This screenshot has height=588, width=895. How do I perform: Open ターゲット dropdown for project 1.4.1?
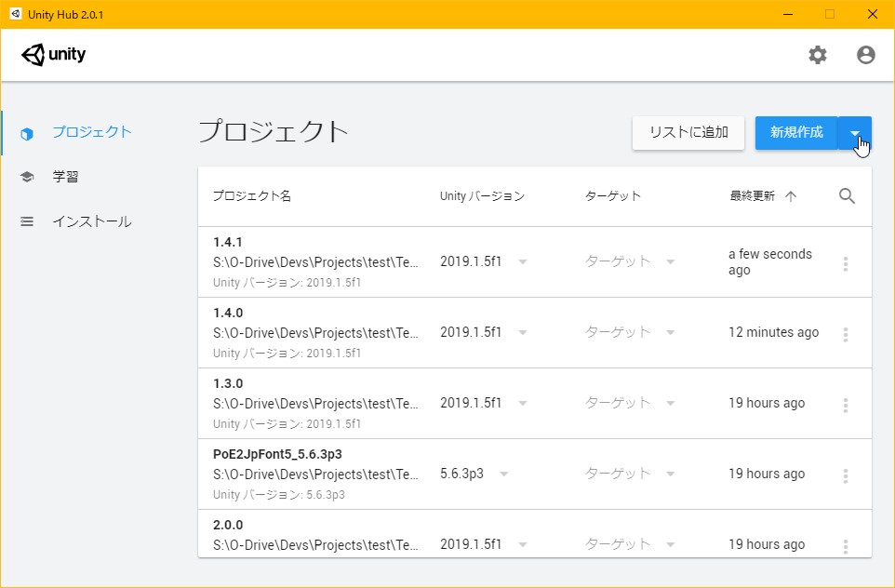(671, 261)
